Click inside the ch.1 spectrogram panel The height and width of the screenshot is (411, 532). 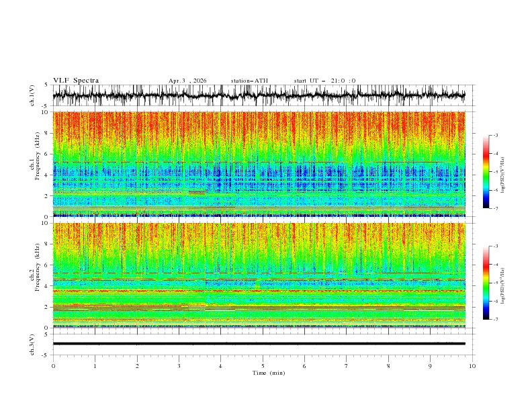(x=259, y=164)
